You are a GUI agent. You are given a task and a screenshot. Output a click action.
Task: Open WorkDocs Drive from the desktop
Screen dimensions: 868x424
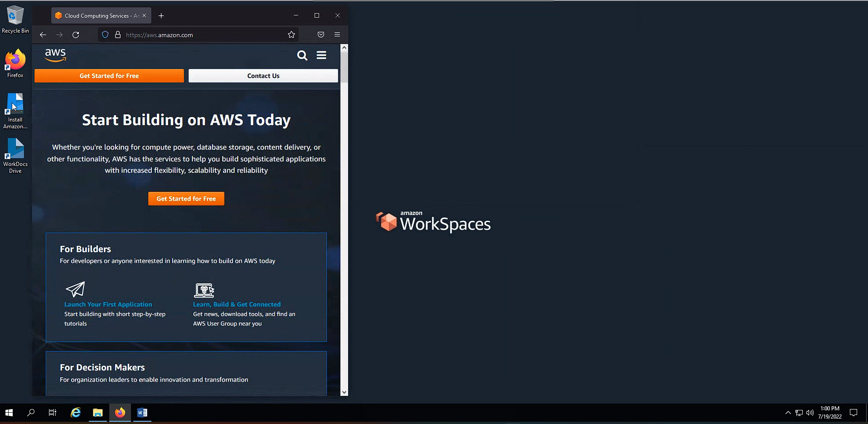[15, 150]
